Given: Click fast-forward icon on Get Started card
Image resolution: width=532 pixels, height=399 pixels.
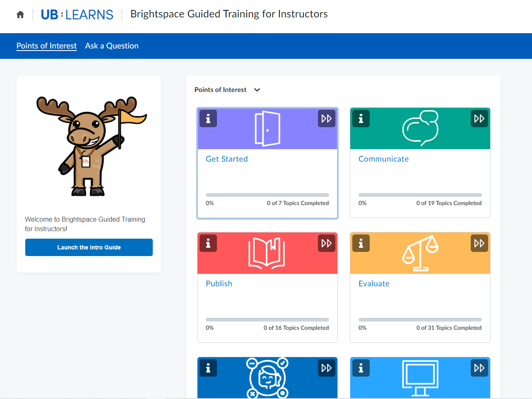Looking at the screenshot, I should tap(326, 118).
